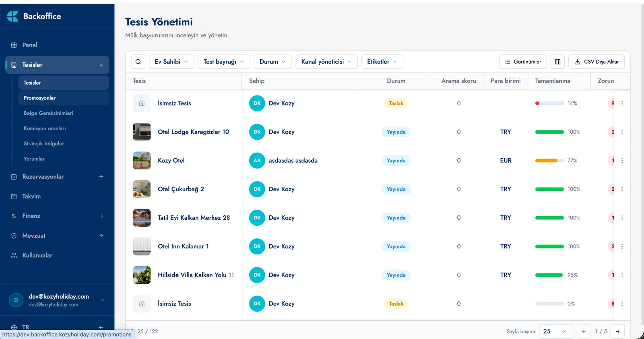This screenshot has width=644, height=339.
Task: Open the Ev Sahibi filter dropdown
Action: [x=171, y=62]
